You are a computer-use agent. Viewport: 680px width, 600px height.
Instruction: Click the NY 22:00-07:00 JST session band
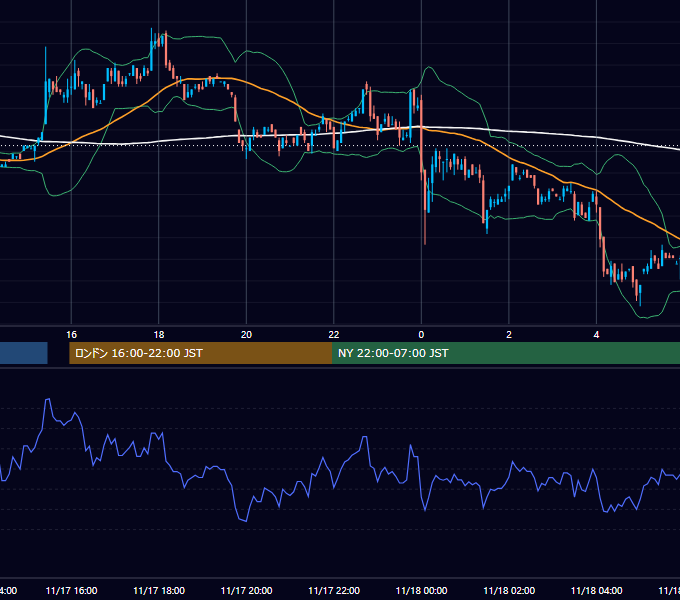pos(506,353)
